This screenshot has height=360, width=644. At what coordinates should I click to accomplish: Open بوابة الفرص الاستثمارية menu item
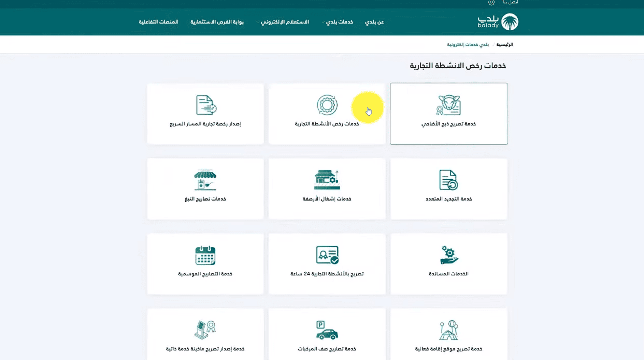coord(217,22)
